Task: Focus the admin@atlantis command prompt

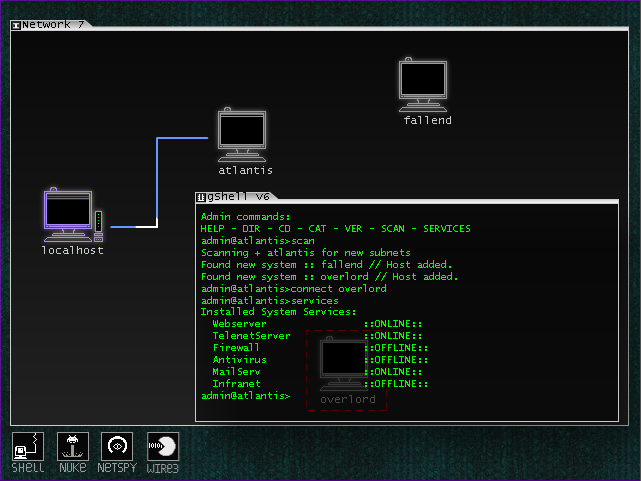Action: (245, 396)
